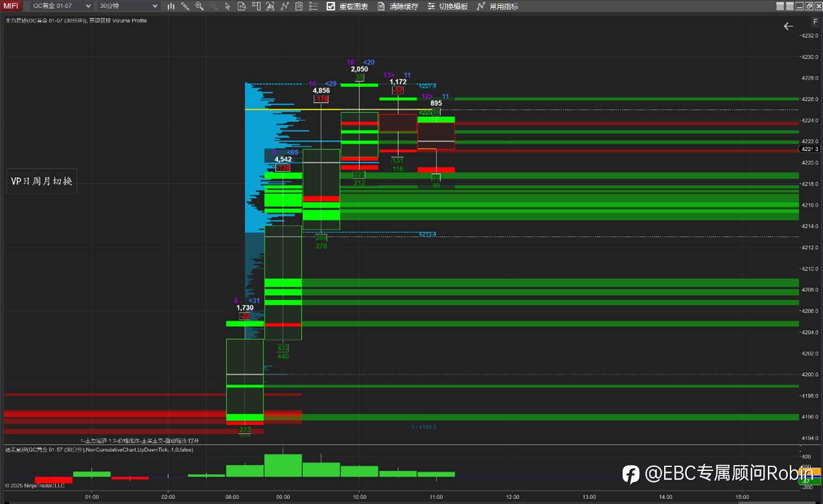Click the zoom in magnifier icon
Viewport: 823px width, 504px height.
click(199, 6)
